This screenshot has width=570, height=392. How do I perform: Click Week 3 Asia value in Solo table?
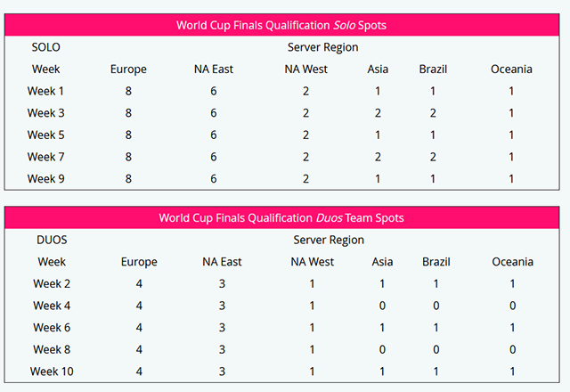(378, 113)
